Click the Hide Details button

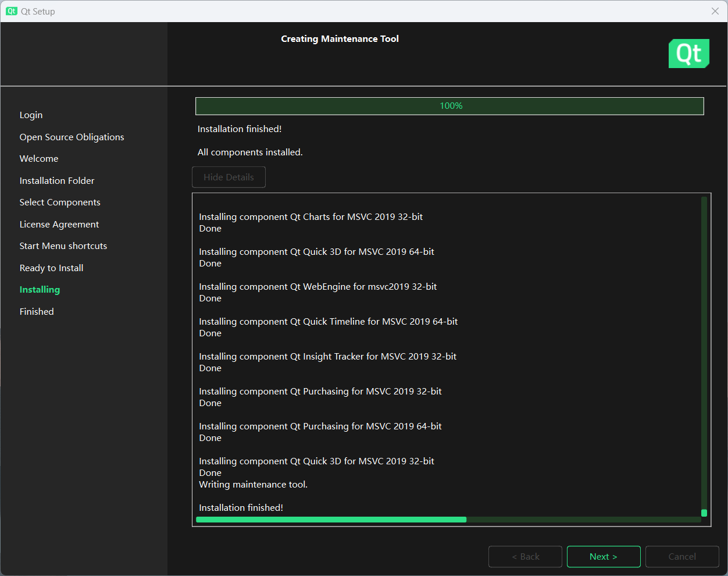coord(229,177)
